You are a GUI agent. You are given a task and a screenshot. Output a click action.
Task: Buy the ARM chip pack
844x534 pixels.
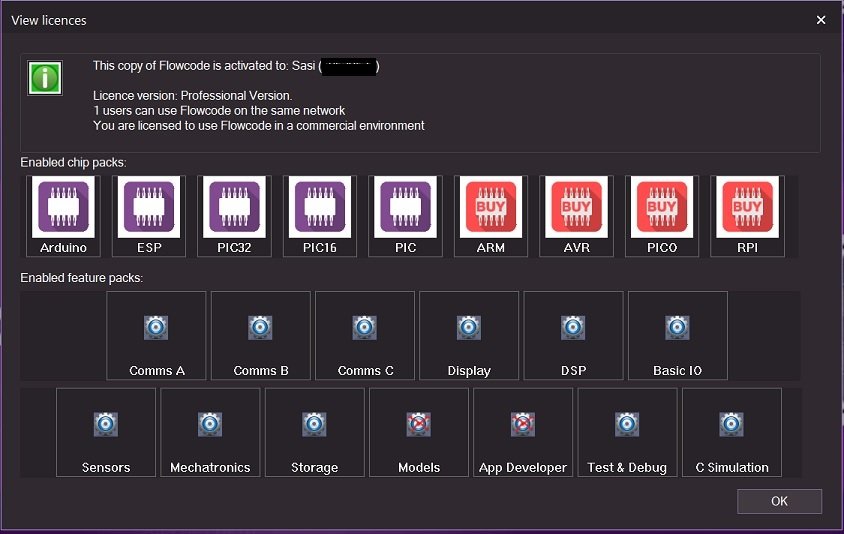click(x=491, y=208)
